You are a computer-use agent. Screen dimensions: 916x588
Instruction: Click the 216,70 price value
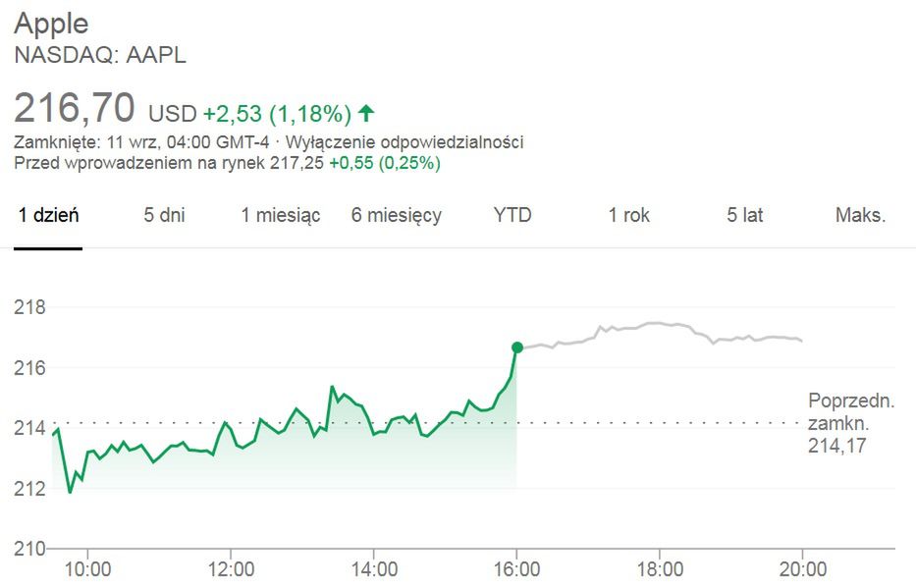[75, 107]
